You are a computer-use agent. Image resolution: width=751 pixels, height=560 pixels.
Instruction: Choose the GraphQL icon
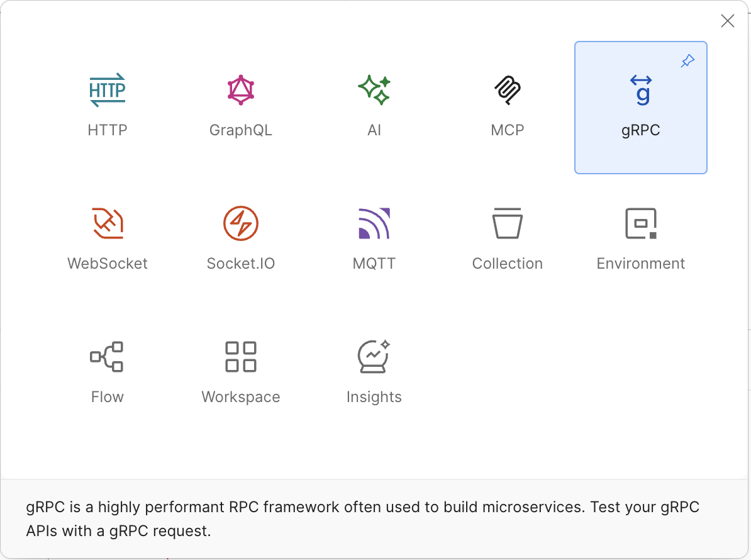(241, 90)
